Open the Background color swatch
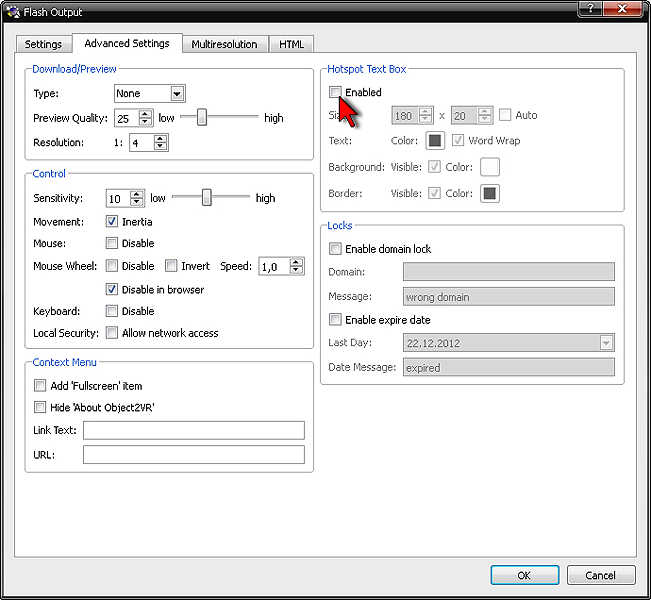This screenshot has height=600, width=651. 490,167
